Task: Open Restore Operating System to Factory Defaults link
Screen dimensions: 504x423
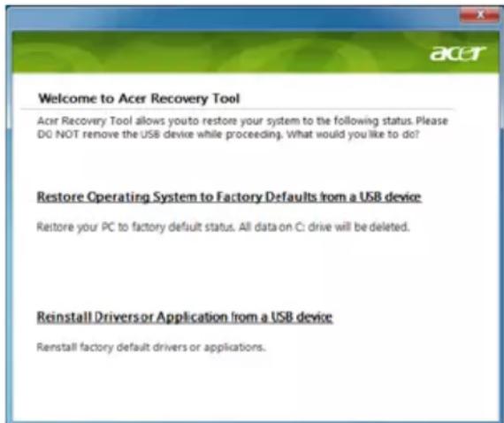Action: tap(229, 196)
